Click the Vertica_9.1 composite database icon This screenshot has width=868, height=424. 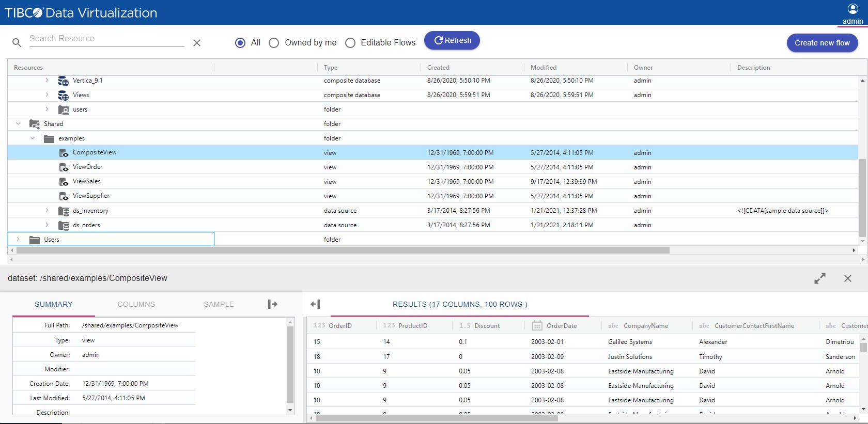coord(64,81)
